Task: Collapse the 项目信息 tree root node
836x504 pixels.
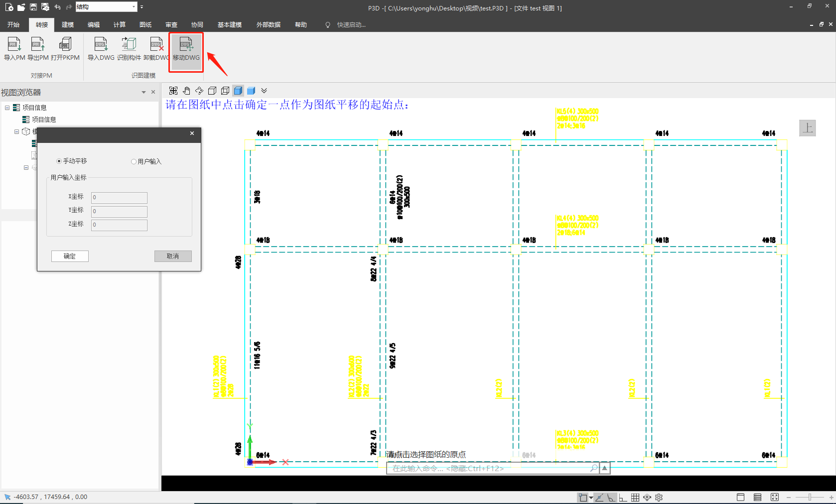Action: (7, 108)
